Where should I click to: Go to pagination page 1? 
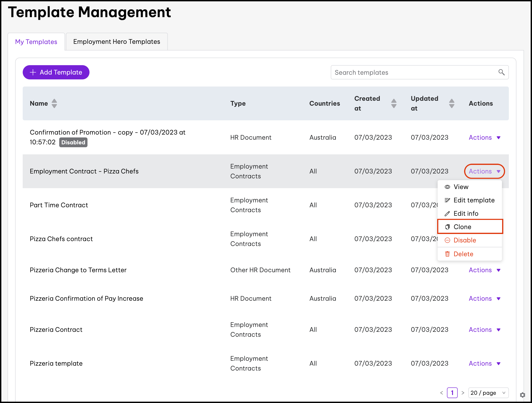tap(452, 393)
